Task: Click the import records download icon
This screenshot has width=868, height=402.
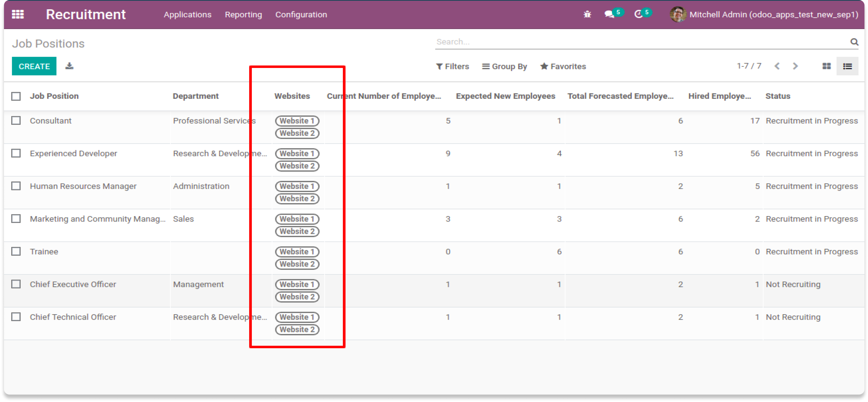Action: click(69, 66)
